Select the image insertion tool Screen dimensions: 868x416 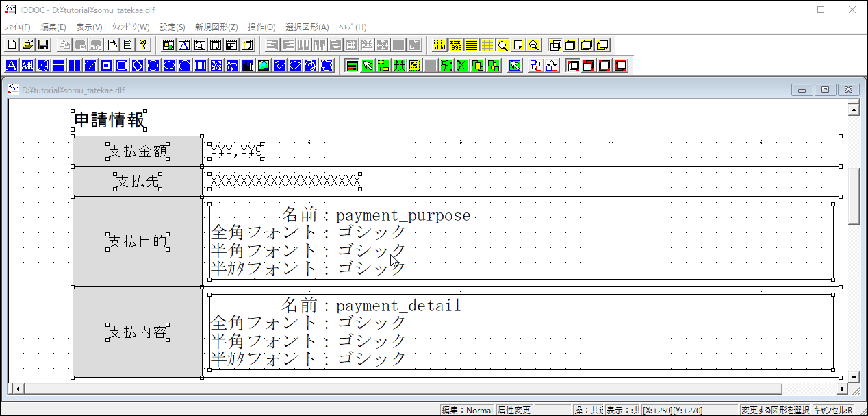(x=262, y=65)
